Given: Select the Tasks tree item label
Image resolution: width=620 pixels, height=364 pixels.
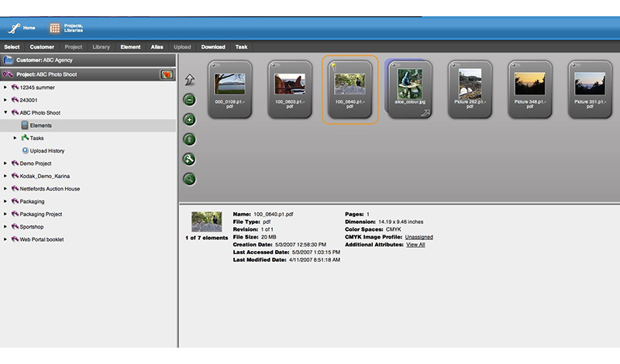Looking at the screenshot, I should click(36, 138).
